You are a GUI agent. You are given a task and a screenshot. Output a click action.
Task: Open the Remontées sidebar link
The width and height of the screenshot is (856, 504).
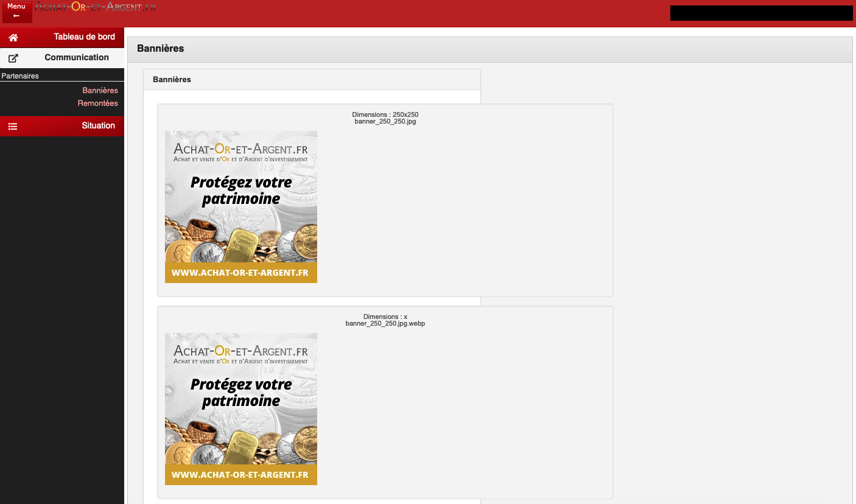tap(97, 103)
